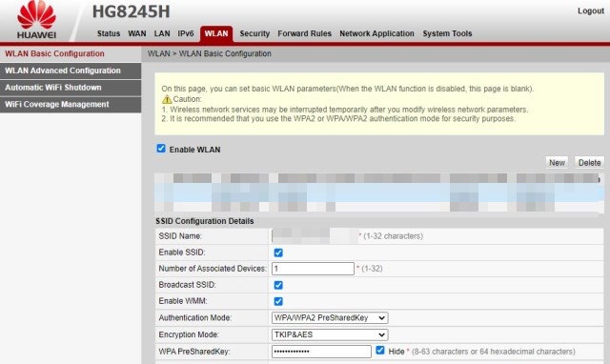
Task: Toggle the Enable WMM checkbox
Action: (x=278, y=301)
